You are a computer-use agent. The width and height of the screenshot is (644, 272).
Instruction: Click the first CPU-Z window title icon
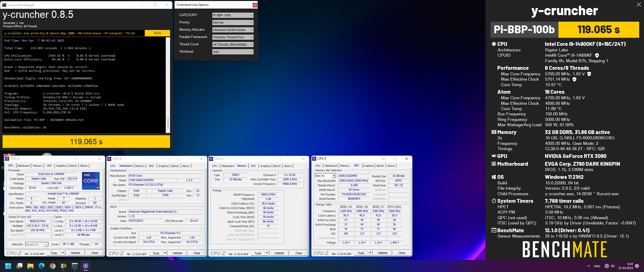7,159
